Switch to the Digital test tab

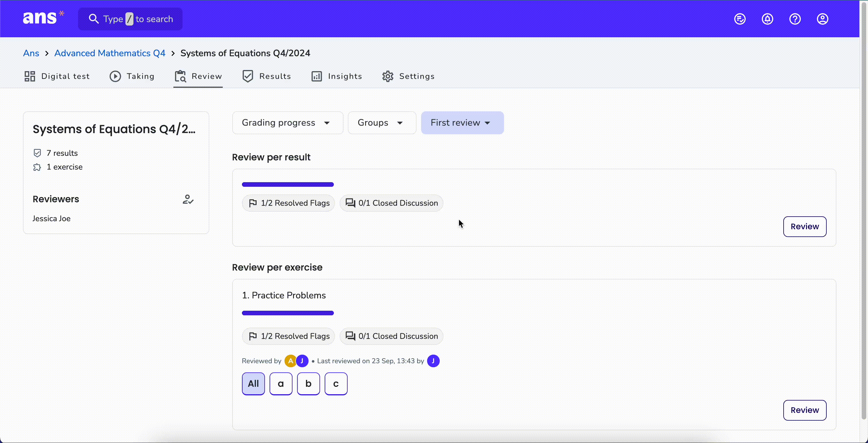[57, 76]
